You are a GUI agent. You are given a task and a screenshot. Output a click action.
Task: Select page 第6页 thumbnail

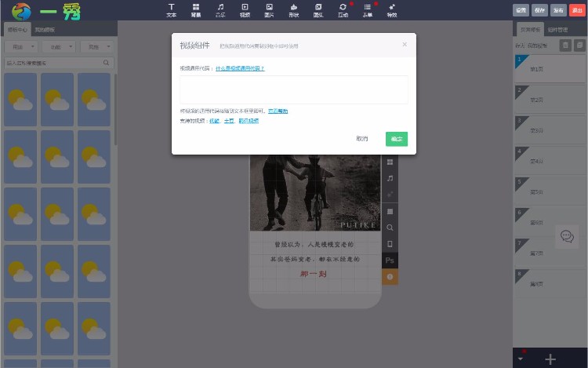pyautogui.click(x=550, y=223)
